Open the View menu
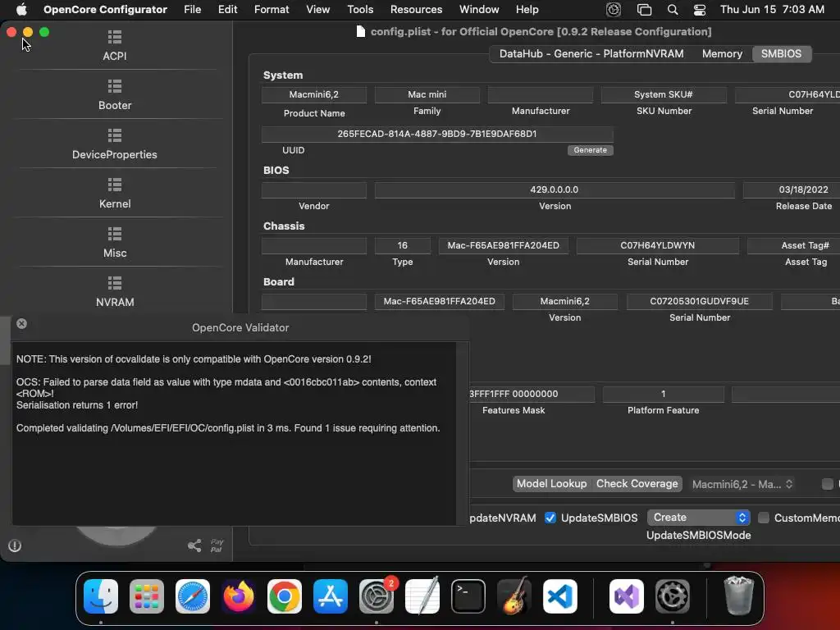 pos(317,10)
